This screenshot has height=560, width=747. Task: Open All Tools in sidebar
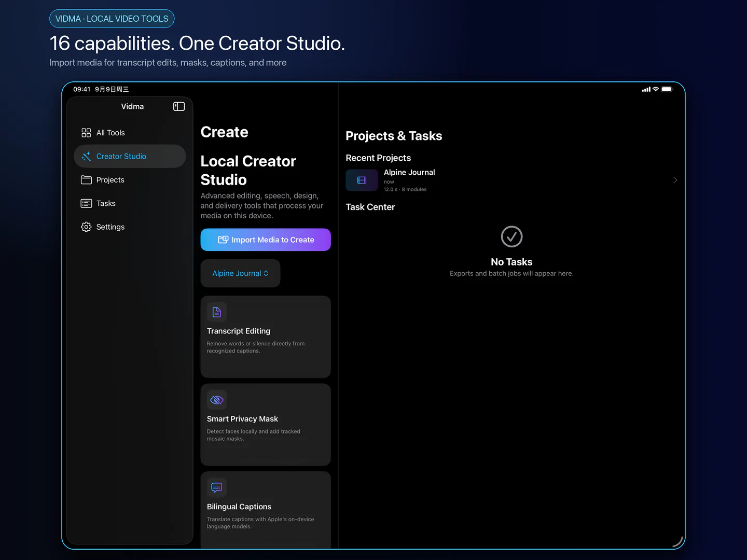(x=130, y=133)
